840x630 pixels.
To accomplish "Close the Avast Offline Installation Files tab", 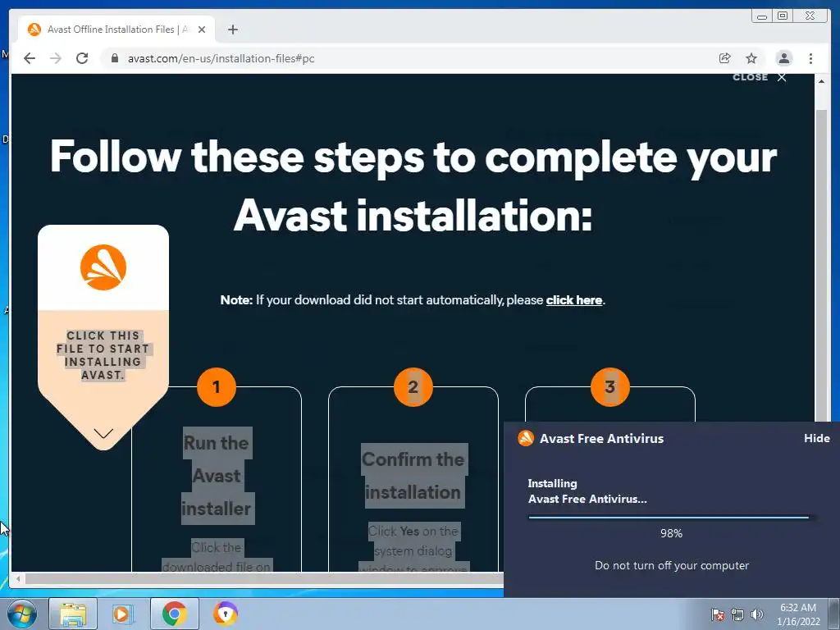I will (202, 30).
